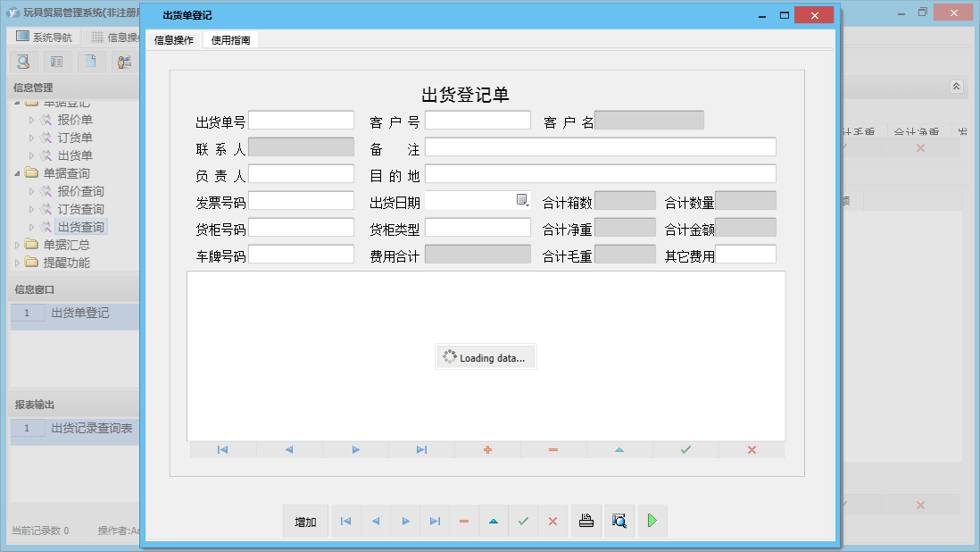Switch to the 使用指南 tab
Viewport: 980px width, 552px height.
coord(230,40)
